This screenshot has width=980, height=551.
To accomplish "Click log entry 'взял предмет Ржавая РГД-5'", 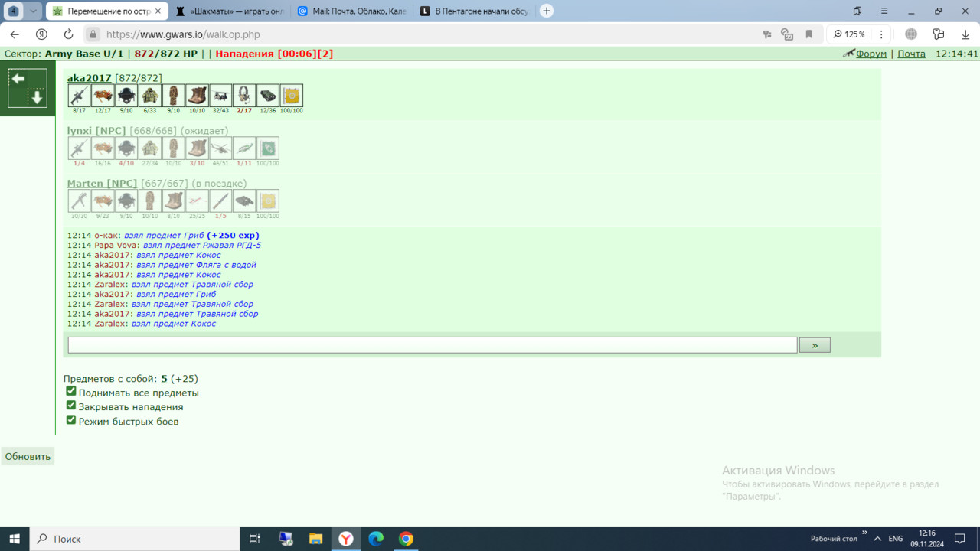I will [x=202, y=245].
